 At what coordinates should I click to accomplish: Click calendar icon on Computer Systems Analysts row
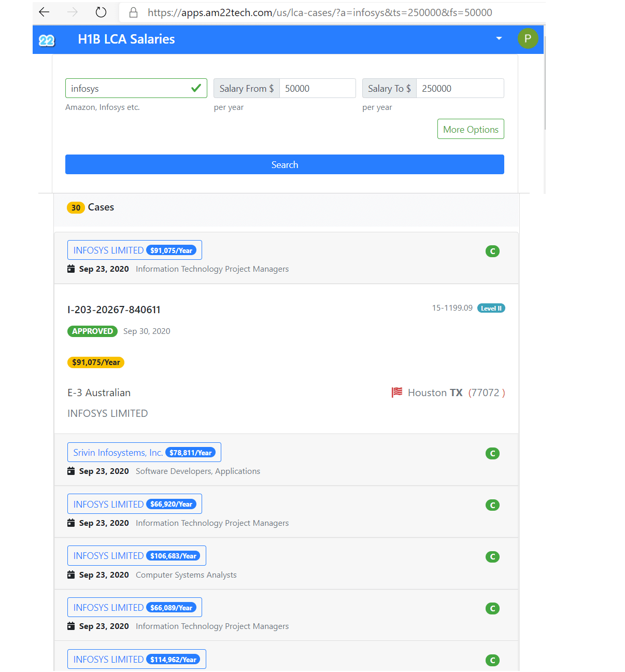point(72,575)
